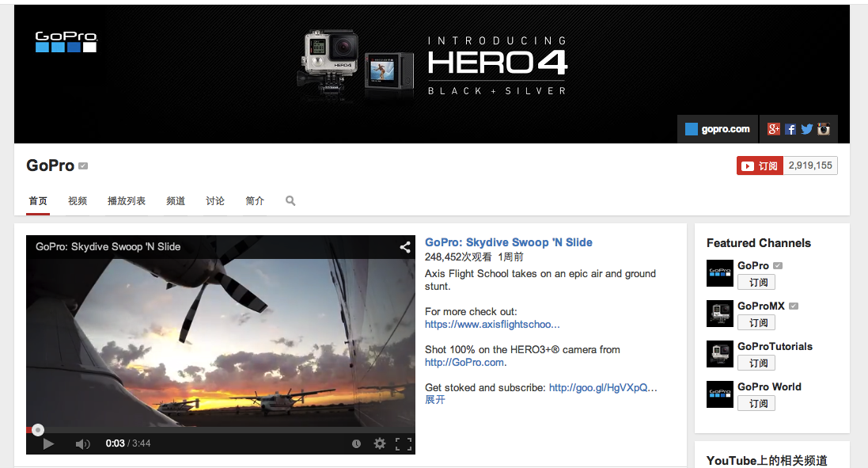Mute the video with the speaker icon
Image resolution: width=868 pixels, height=468 pixels.
(82, 443)
